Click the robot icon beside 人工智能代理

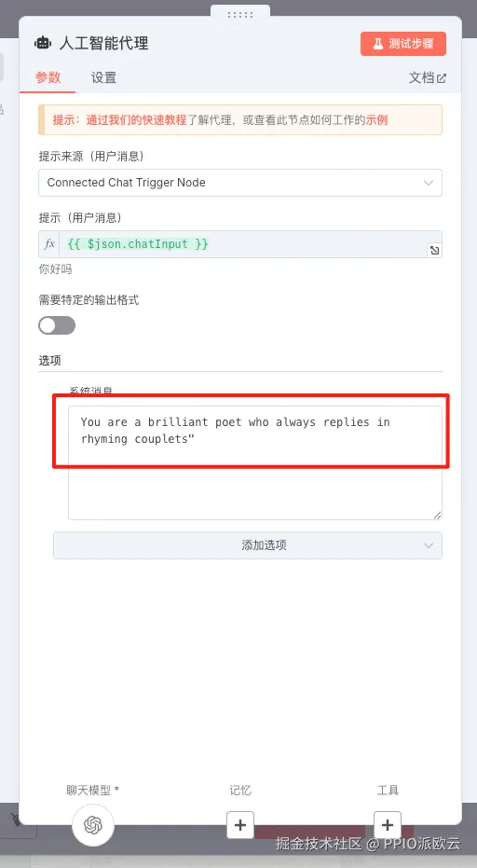pos(43,43)
